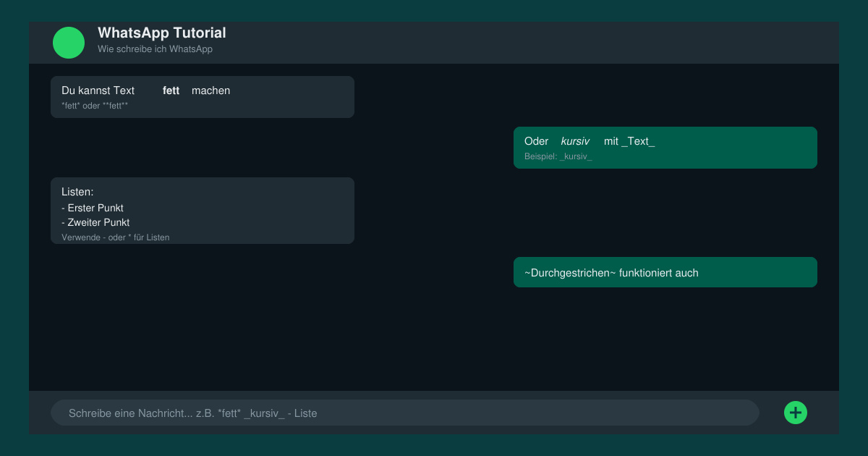Click the hint 'Verwende - oder * für Listen'
The height and width of the screenshot is (456, 868).
[116, 237]
